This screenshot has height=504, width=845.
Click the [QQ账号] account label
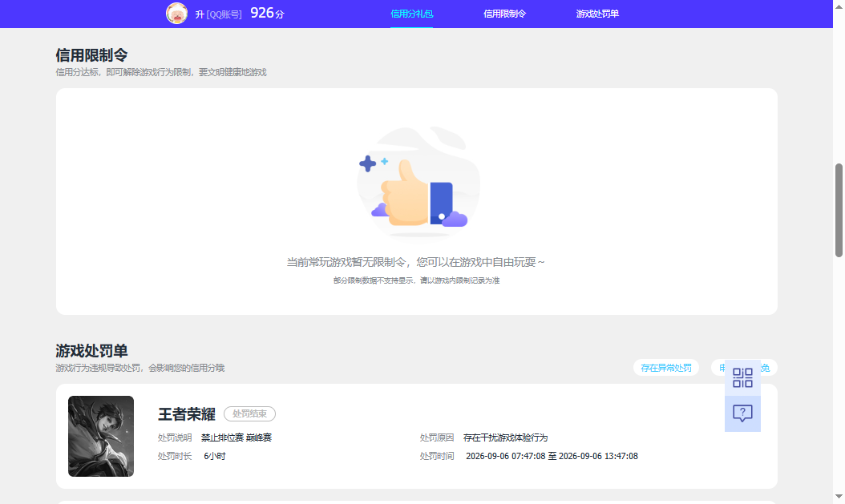pyautogui.click(x=224, y=14)
